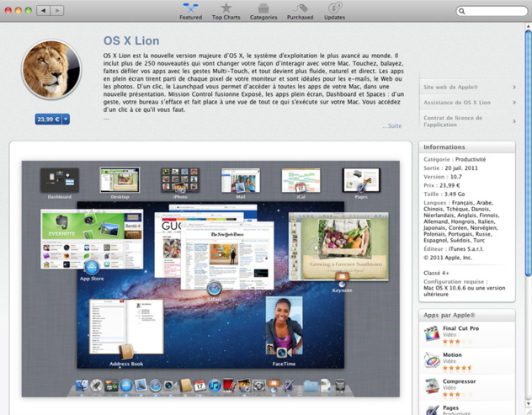Click iCal space thumbnail in the screenshot
532x415 pixels.
[301, 180]
